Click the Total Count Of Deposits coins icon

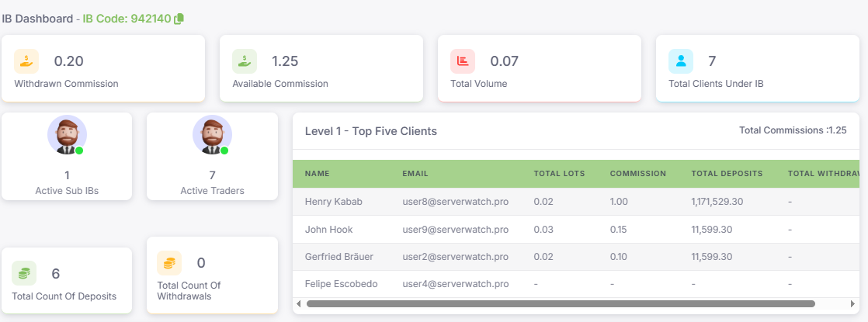click(24, 273)
